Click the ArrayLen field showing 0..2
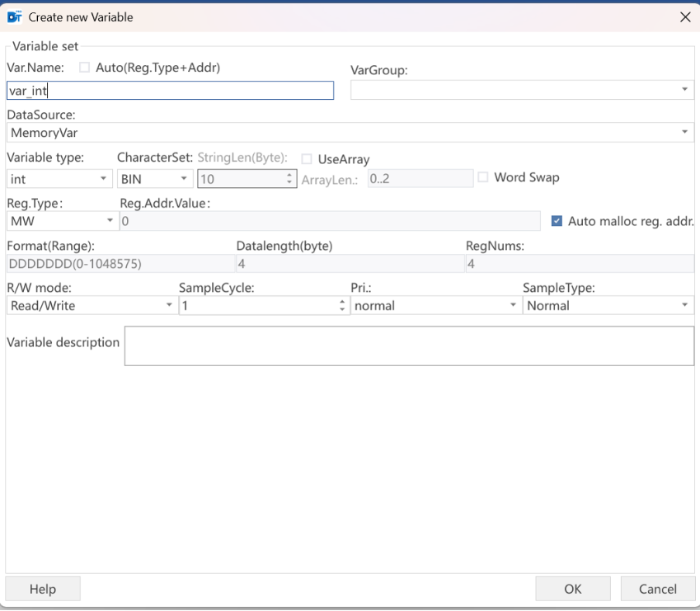Viewport: 700px width, 611px height. pyautogui.click(x=420, y=179)
